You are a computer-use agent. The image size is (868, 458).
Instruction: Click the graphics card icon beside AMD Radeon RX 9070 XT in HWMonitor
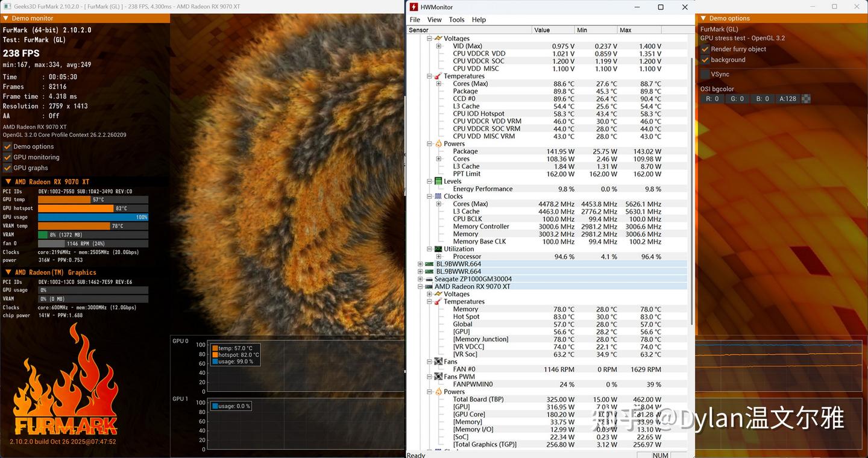click(x=429, y=287)
